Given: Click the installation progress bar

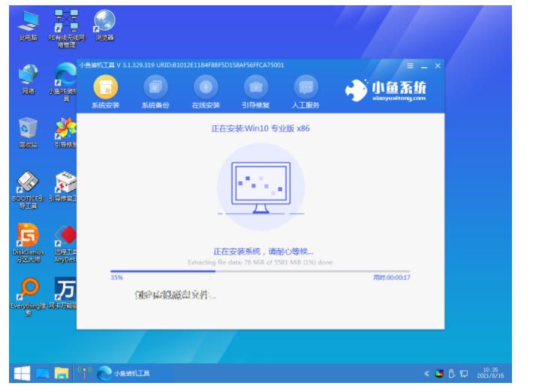Looking at the screenshot, I should [260, 271].
